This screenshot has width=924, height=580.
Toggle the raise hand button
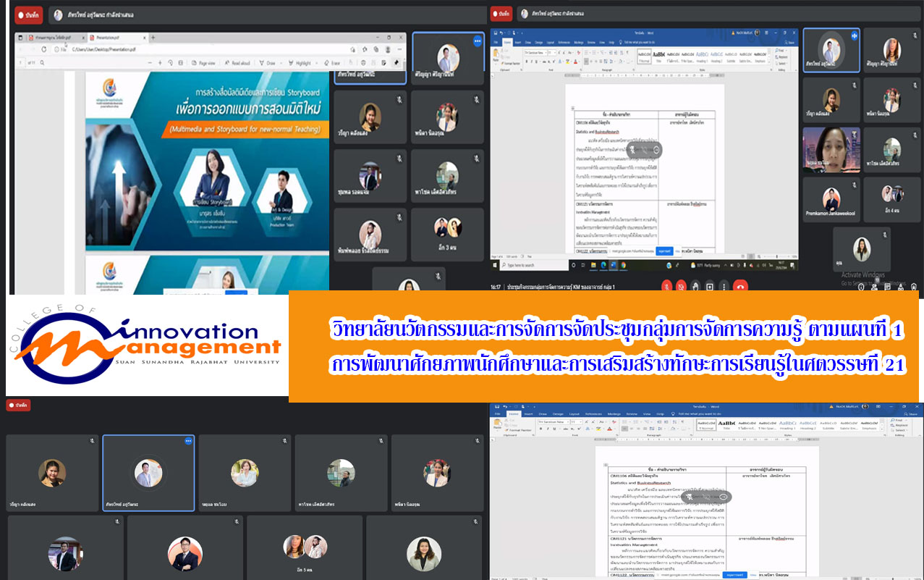[695, 286]
